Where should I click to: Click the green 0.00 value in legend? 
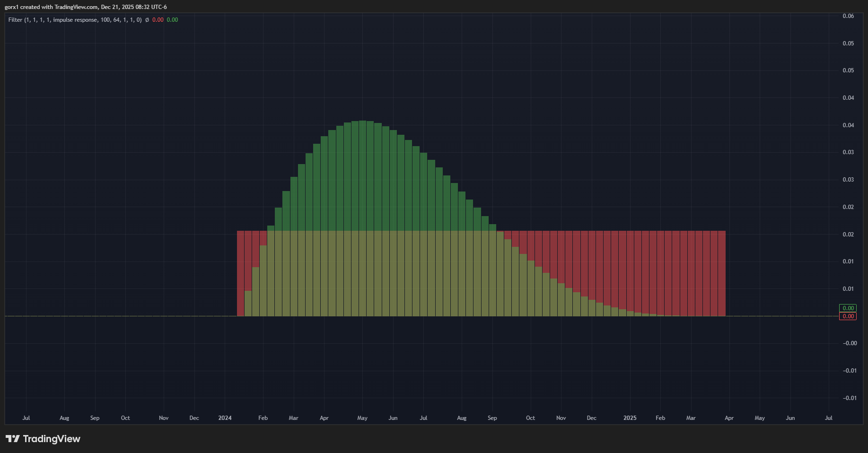pos(173,20)
